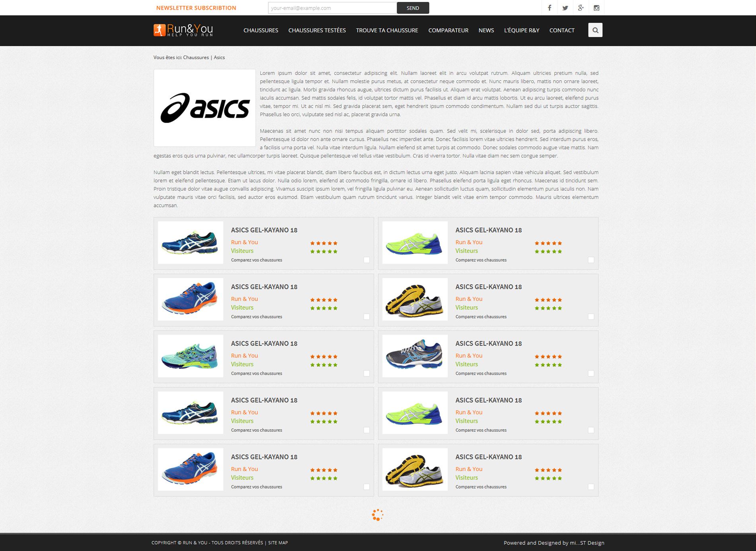Open the mint green shoe thumbnail

[190, 356]
